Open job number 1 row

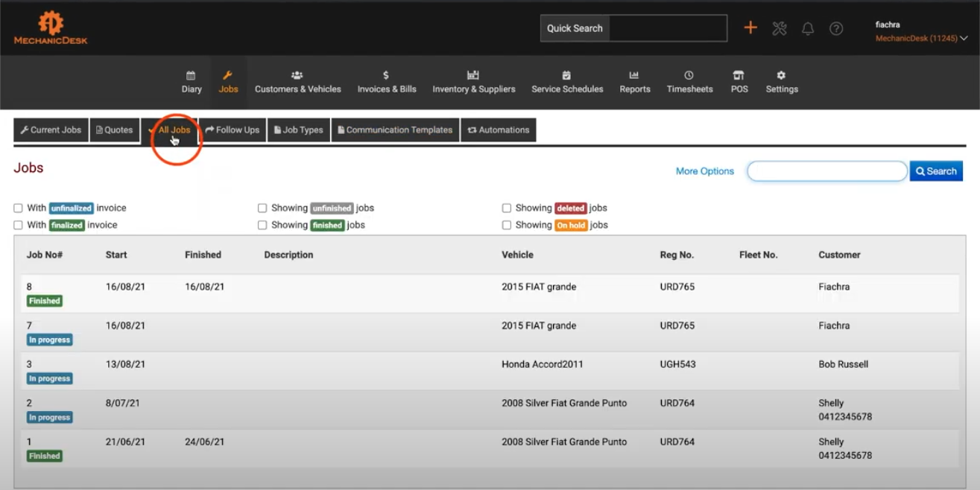(490, 448)
